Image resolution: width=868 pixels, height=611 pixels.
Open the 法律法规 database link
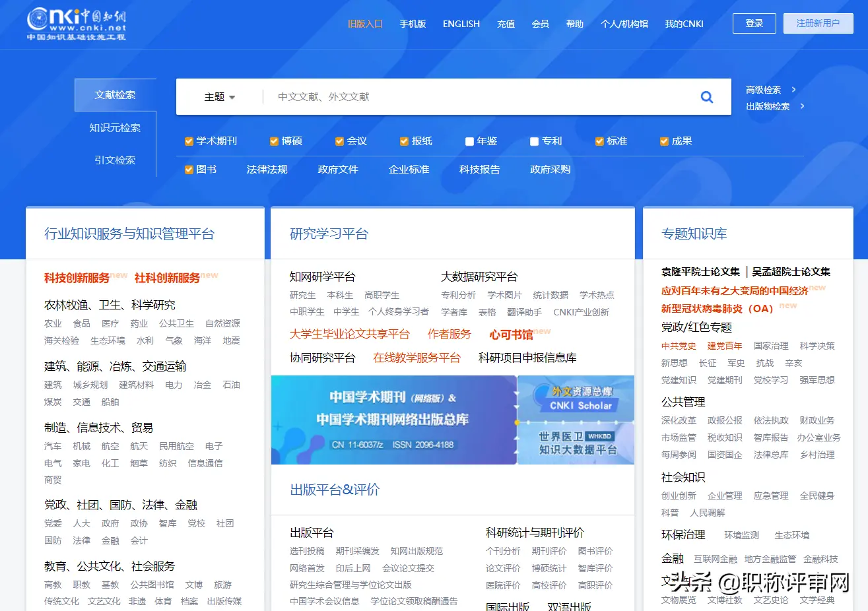tap(267, 170)
